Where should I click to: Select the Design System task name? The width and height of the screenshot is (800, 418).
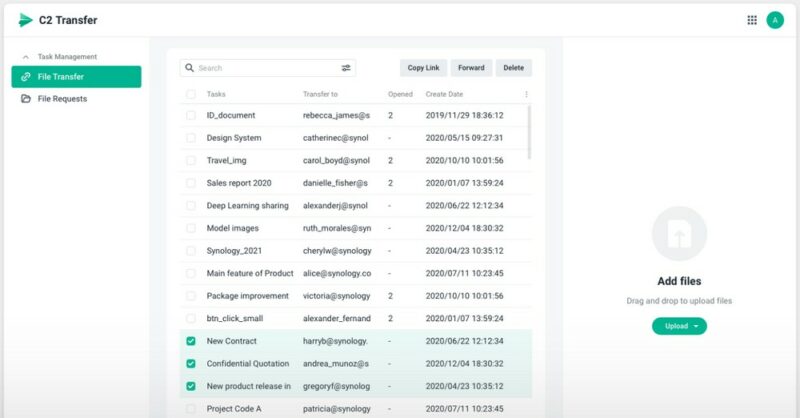click(234, 138)
